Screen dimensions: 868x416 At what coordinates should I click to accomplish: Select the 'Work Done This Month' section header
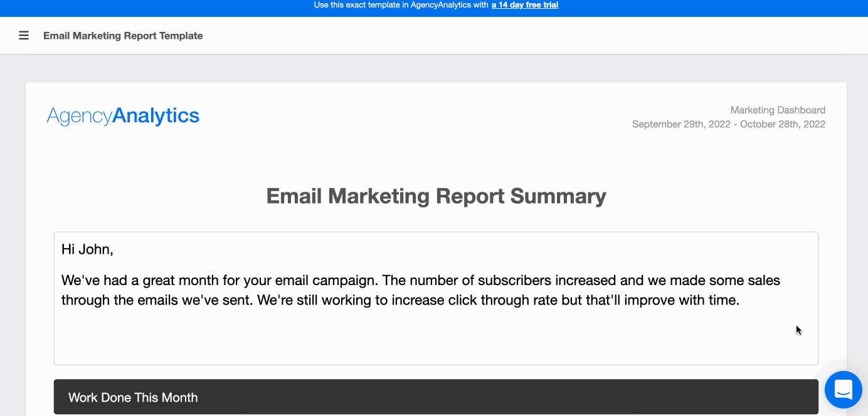pyautogui.click(x=133, y=397)
